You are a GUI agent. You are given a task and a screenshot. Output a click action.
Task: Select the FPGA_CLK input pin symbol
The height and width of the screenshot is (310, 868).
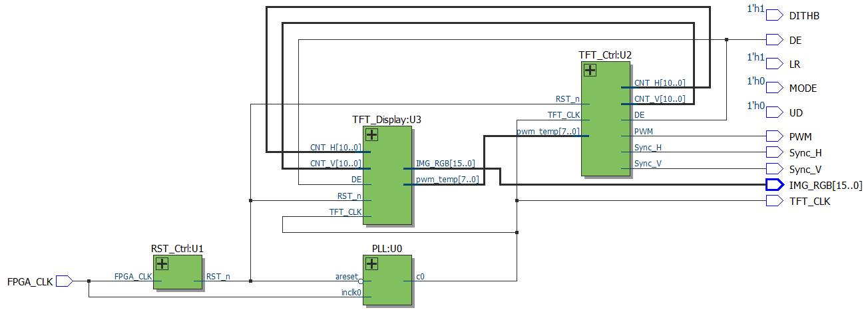(x=64, y=281)
